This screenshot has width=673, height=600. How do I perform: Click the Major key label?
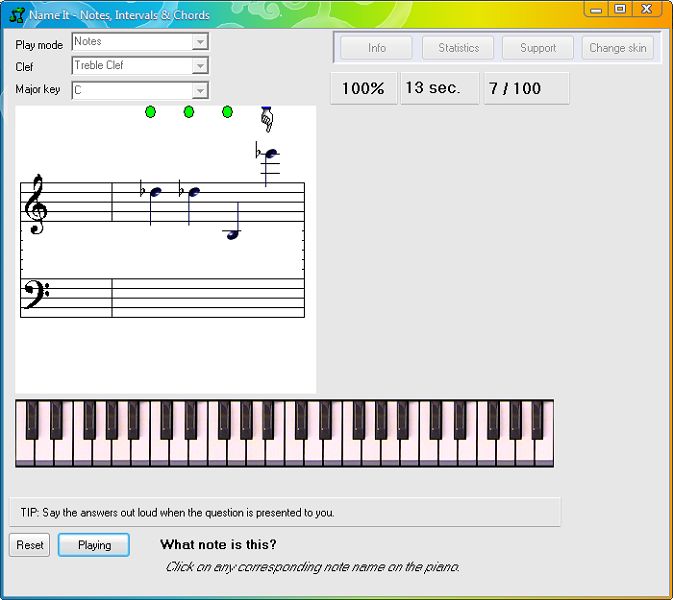[38, 89]
